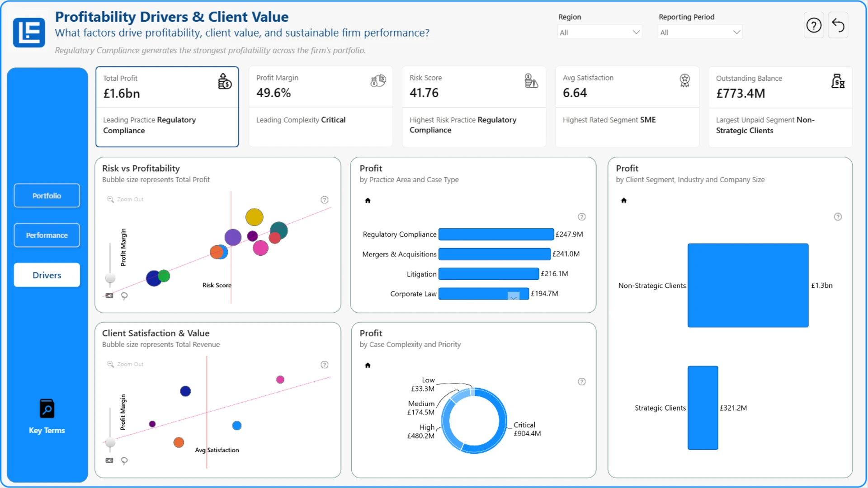Activate lasso select in Risk vs Profitability
The width and height of the screenshot is (868, 488).
[x=124, y=296]
